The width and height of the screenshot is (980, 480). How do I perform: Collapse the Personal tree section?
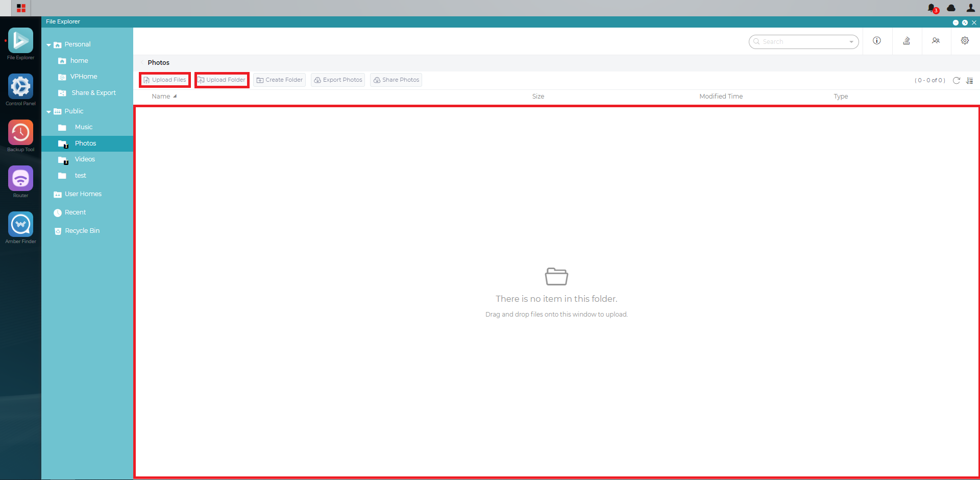pyautogui.click(x=49, y=45)
